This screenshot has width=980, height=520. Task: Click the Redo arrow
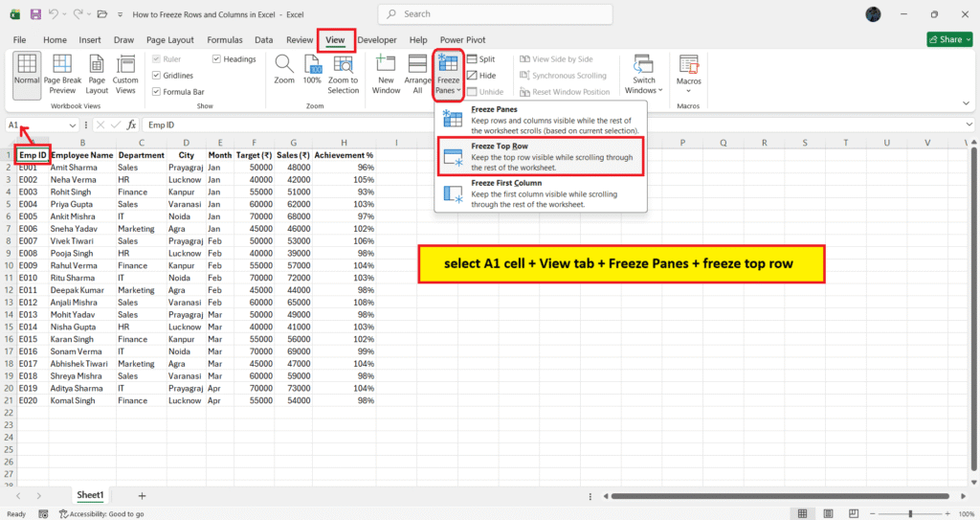pyautogui.click(x=78, y=13)
